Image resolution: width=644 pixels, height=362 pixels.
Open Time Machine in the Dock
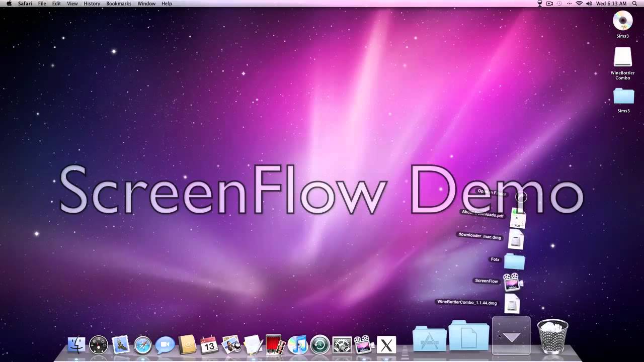319,345
